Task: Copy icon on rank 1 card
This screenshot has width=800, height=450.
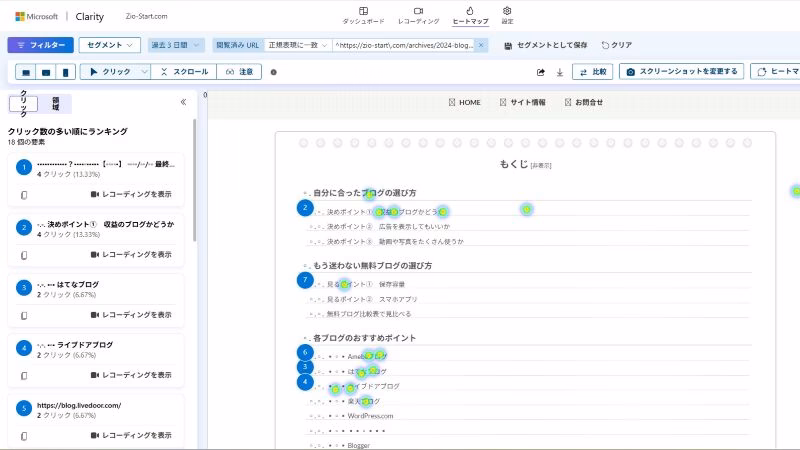Action: tap(24, 194)
